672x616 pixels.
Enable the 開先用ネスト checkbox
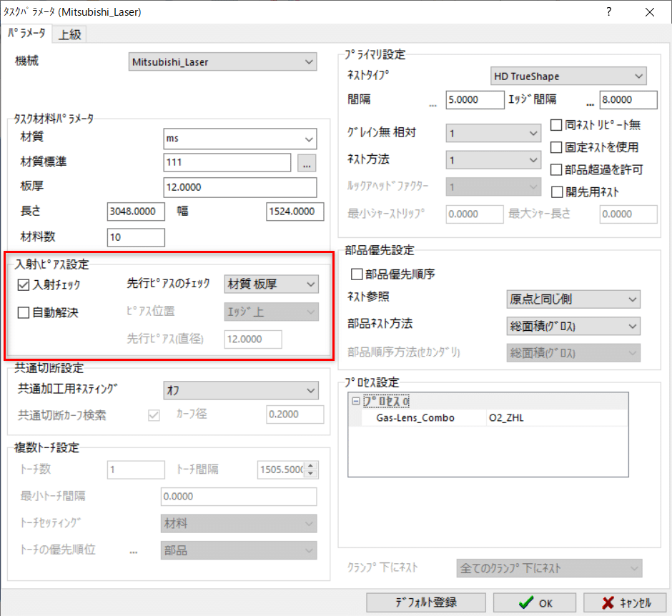tap(557, 192)
